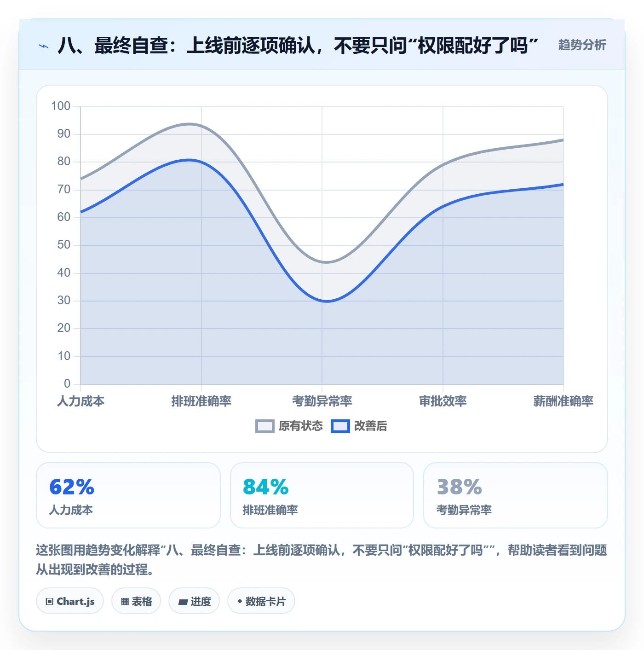Toggle the 改善后 legend swatch
This screenshot has width=644, height=650.
point(340,426)
